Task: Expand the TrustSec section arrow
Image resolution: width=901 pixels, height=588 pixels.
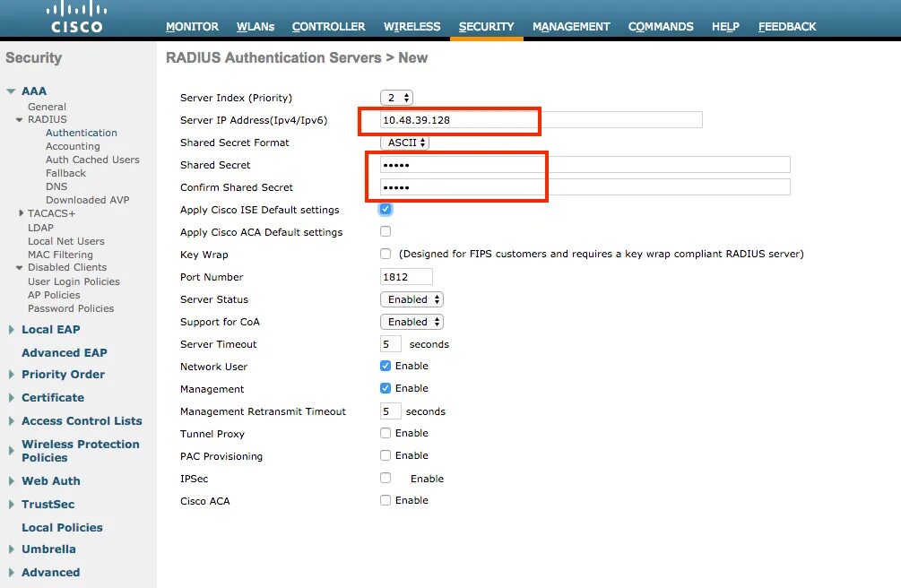Action: click(12, 504)
